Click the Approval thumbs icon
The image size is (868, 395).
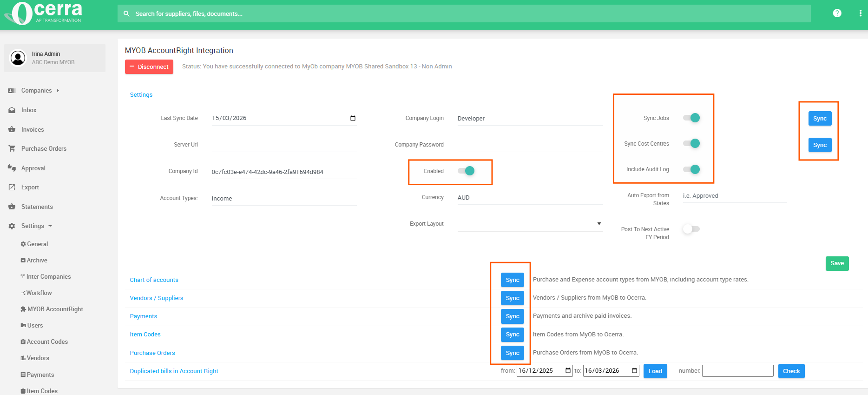[12, 168]
